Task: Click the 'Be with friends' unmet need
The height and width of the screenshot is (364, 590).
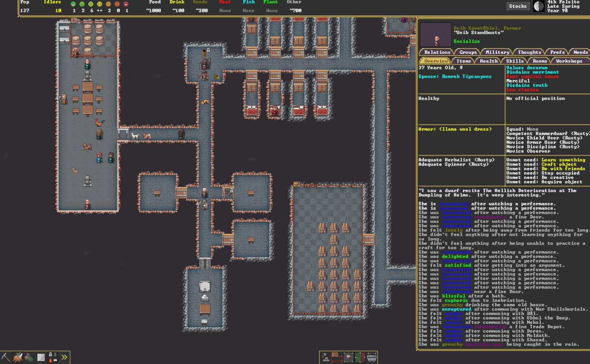Action: [563, 169]
